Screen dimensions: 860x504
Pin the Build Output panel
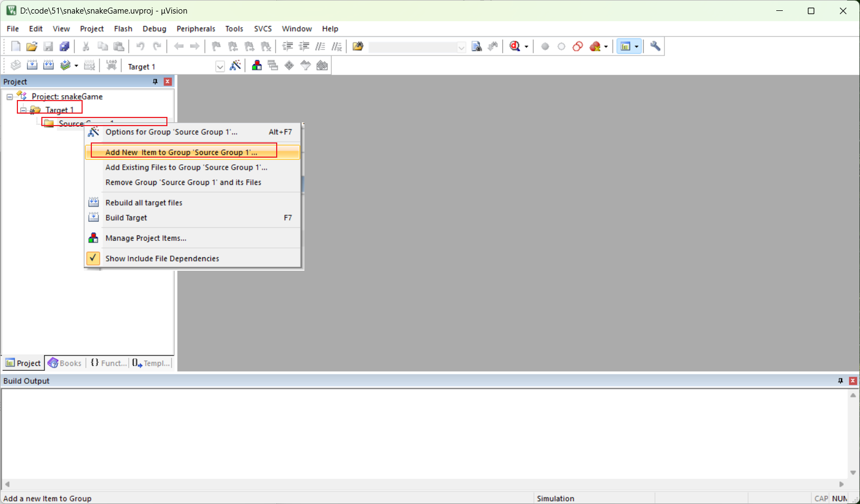pos(840,381)
